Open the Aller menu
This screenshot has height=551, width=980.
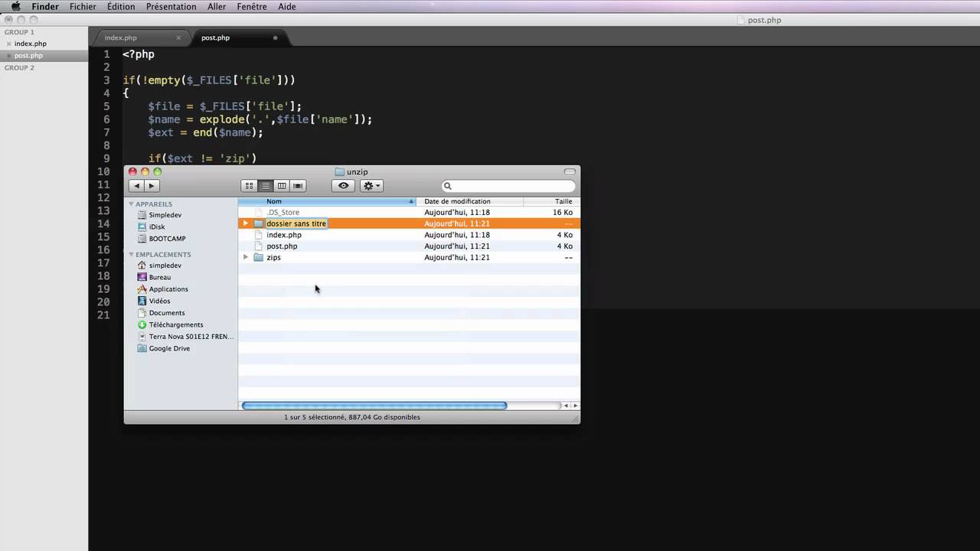pyautogui.click(x=217, y=7)
